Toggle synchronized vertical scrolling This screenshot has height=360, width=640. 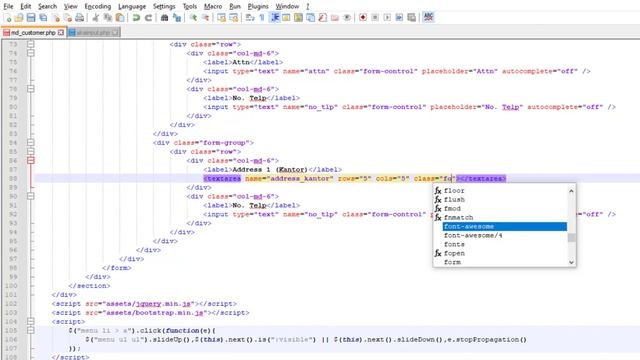(222, 18)
